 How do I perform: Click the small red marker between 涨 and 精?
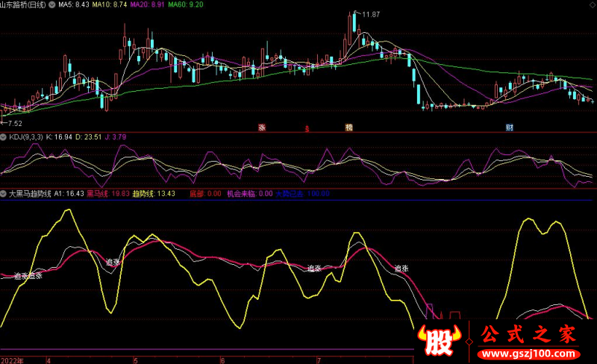[307, 128]
